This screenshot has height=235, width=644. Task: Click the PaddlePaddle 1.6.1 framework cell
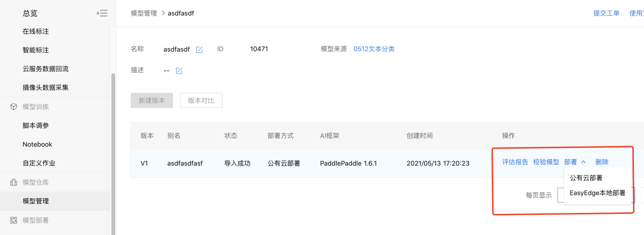pos(349,163)
